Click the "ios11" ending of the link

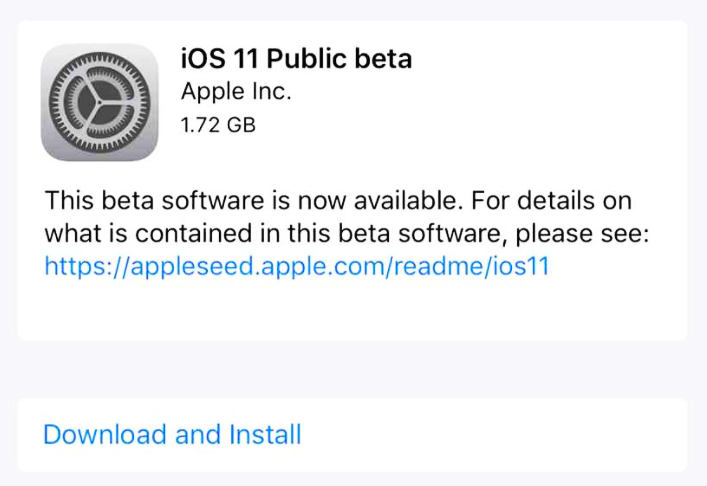tap(520, 266)
